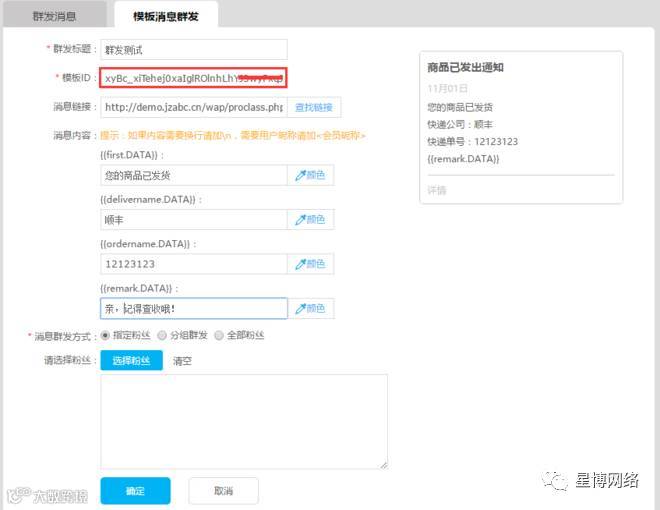This screenshot has height=510, width=660.
Task: Open color picker for ordername.DATA field
Action: coord(311,264)
